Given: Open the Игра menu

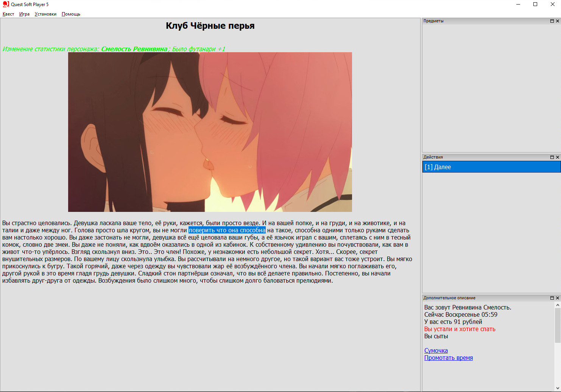Looking at the screenshot, I should click(x=24, y=14).
